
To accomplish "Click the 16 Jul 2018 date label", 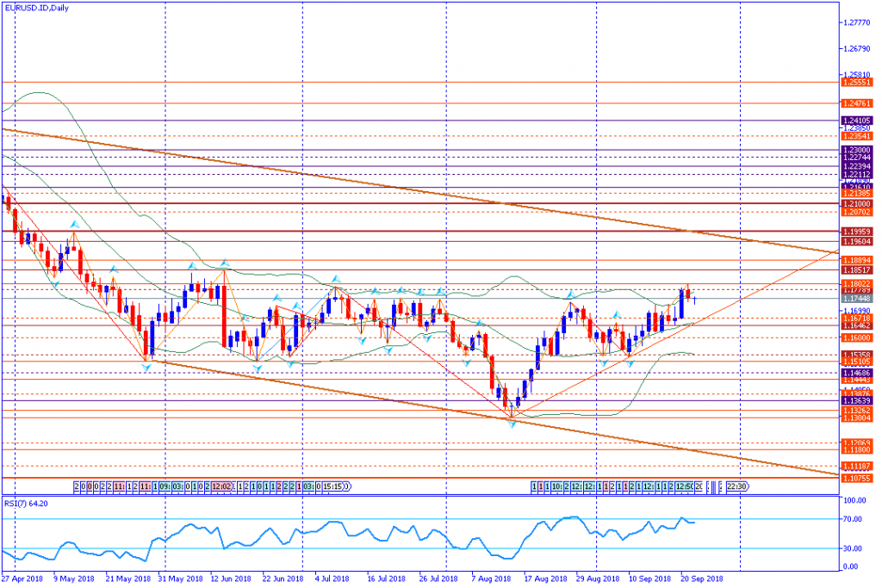I will [x=387, y=579].
